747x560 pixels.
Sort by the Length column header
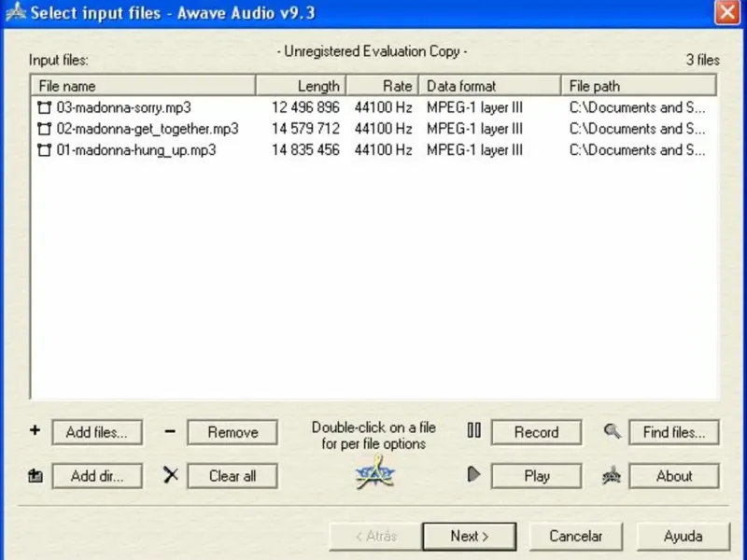pos(301,86)
